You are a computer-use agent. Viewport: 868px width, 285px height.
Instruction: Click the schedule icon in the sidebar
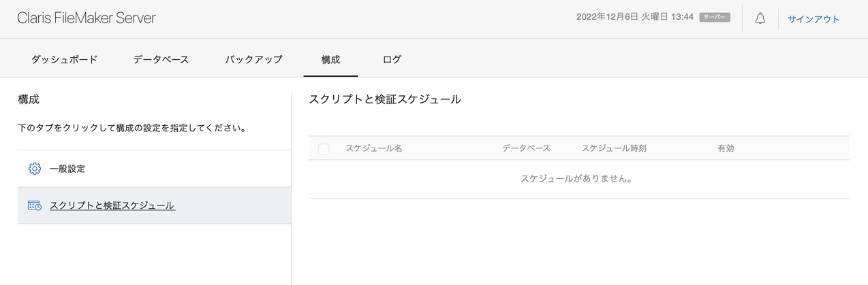click(x=35, y=205)
